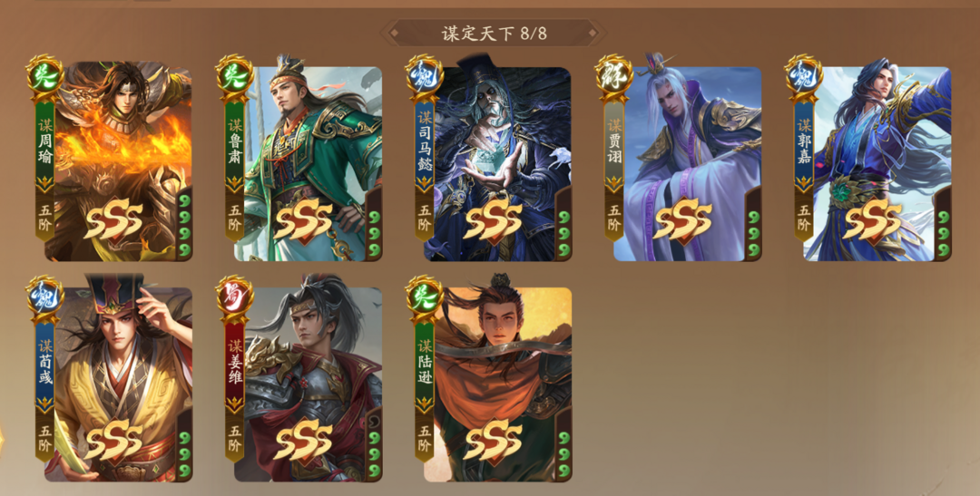Viewport: 980px width, 496px height.
Task: Click the 五阶 tier label on 郭嘉
Action: pyautogui.click(x=804, y=218)
